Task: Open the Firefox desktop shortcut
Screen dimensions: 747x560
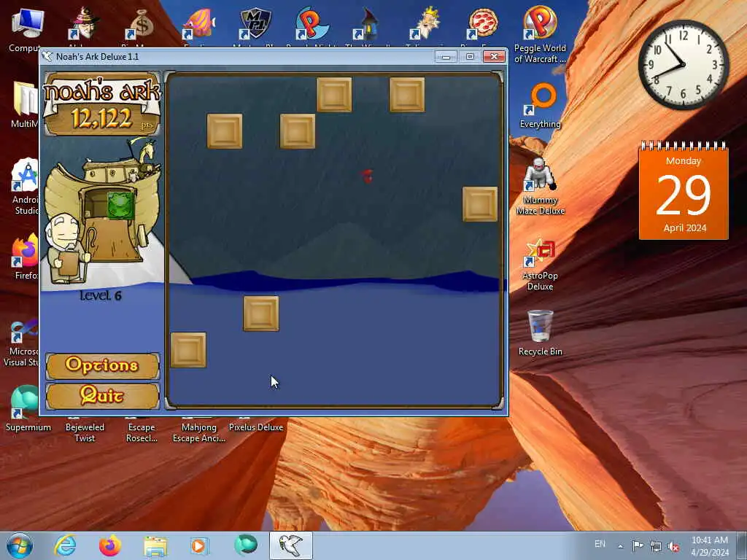Action: 26,256
